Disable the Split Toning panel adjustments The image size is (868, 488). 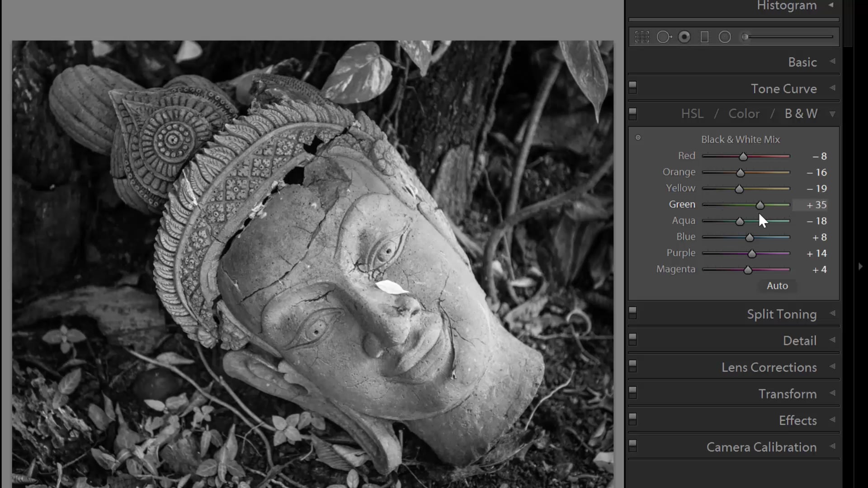(632, 312)
